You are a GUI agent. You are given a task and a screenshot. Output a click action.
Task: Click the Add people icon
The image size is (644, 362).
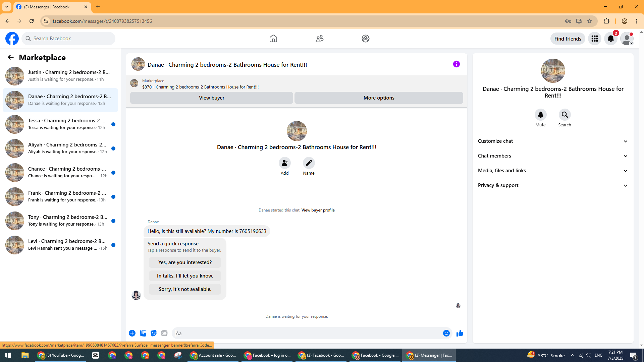click(284, 163)
